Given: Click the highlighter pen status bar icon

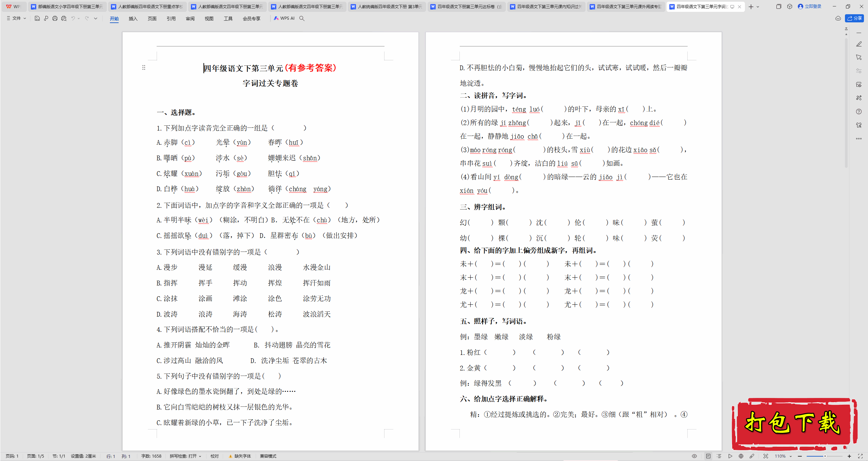Looking at the screenshot, I should (752, 456).
